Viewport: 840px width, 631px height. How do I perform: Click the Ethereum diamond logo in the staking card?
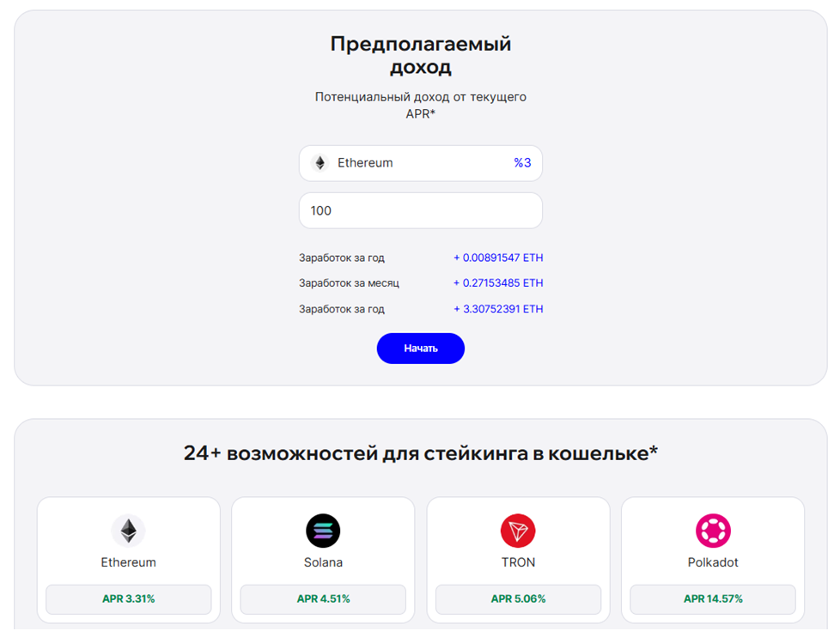tap(129, 531)
